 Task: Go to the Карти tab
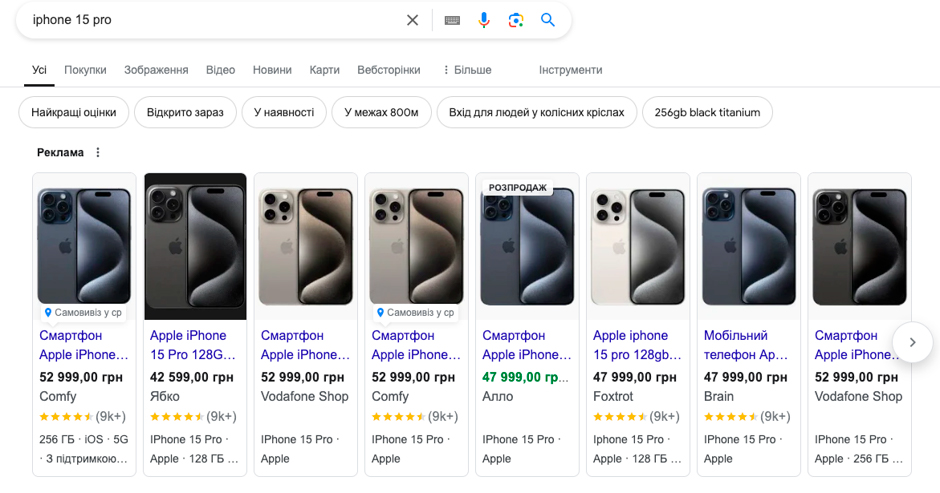point(324,70)
